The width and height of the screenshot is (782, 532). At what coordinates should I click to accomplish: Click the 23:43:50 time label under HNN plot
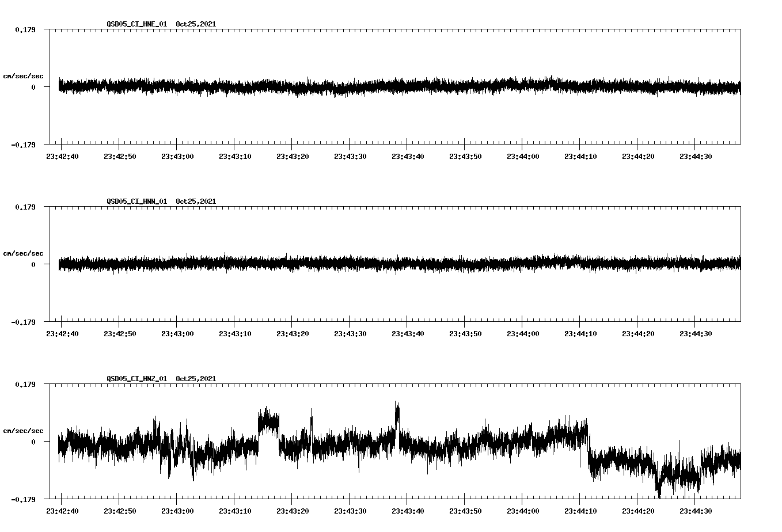pos(465,333)
